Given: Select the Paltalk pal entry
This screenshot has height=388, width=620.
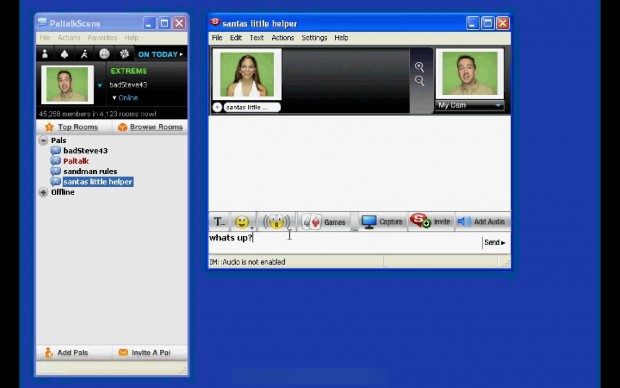Looking at the screenshot, I should pos(76,161).
